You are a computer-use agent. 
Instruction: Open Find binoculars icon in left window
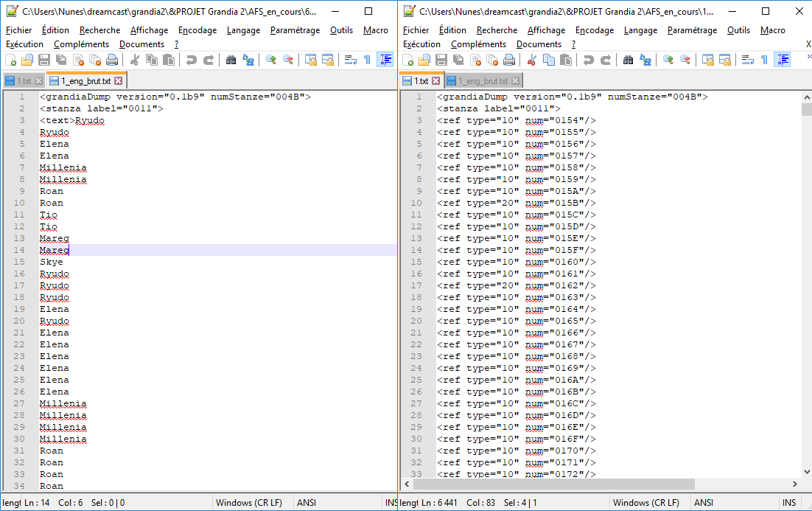pos(231,60)
